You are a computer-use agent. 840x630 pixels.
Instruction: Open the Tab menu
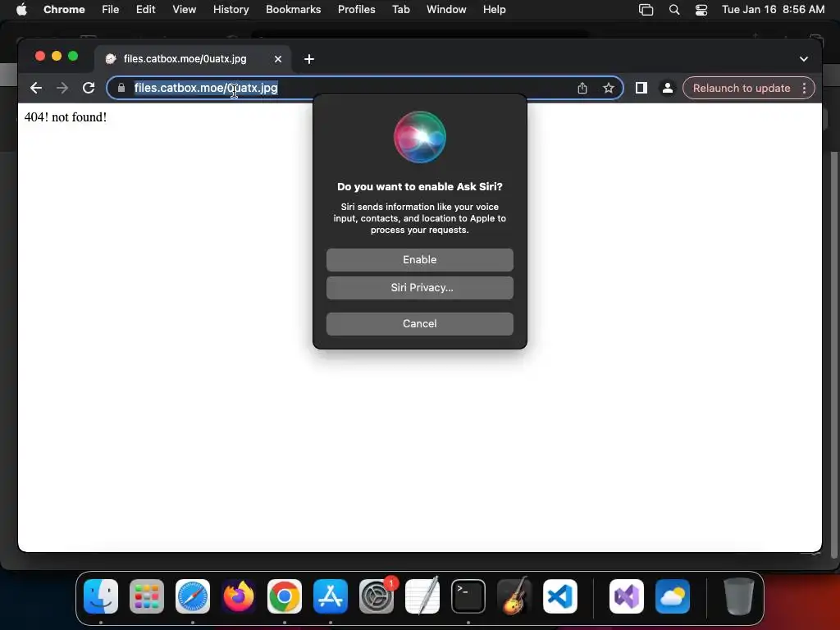click(400, 9)
